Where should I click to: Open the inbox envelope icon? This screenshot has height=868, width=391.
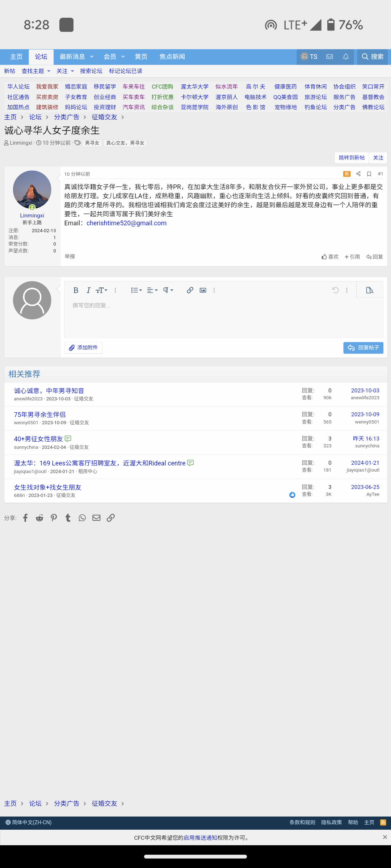tap(329, 57)
